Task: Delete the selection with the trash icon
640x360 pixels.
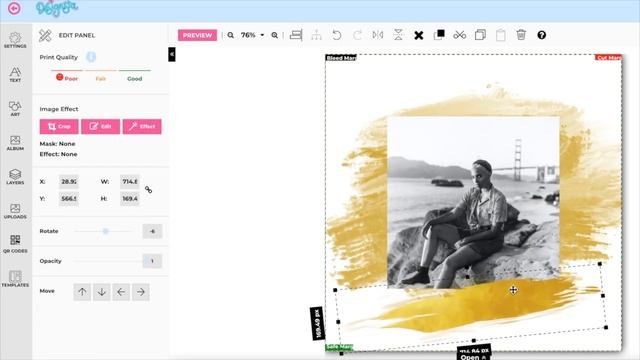Action: tap(521, 35)
